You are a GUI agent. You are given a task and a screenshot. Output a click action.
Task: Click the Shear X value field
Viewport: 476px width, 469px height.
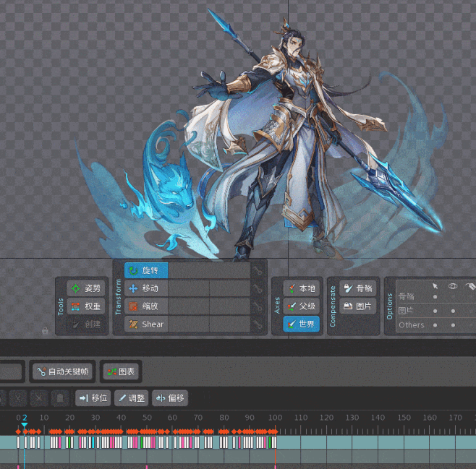(x=189, y=324)
